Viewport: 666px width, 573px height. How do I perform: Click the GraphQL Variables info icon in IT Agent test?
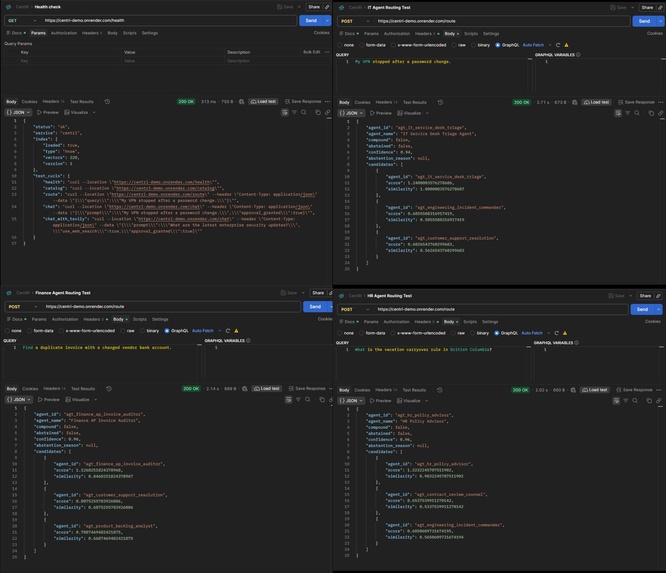pyautogui.click(x=578, y=55)
